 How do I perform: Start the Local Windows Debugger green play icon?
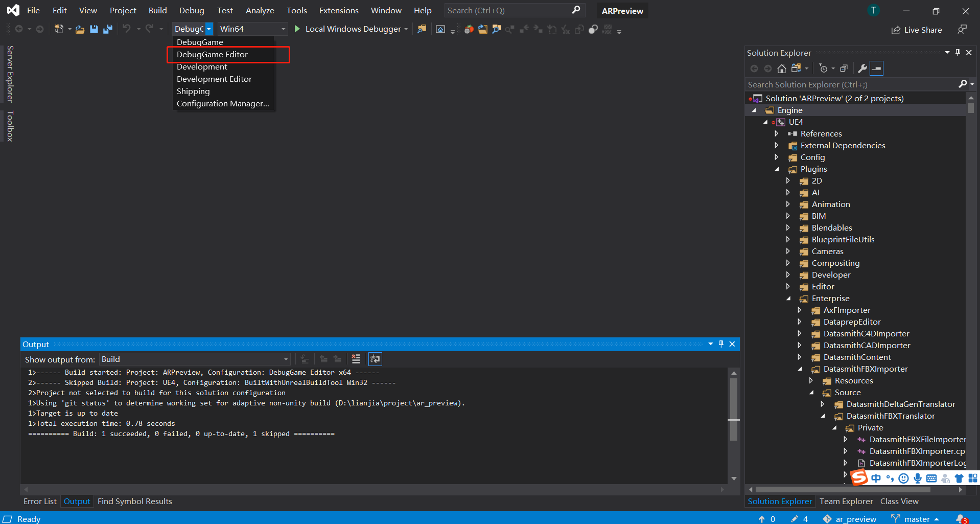[297, 29]
